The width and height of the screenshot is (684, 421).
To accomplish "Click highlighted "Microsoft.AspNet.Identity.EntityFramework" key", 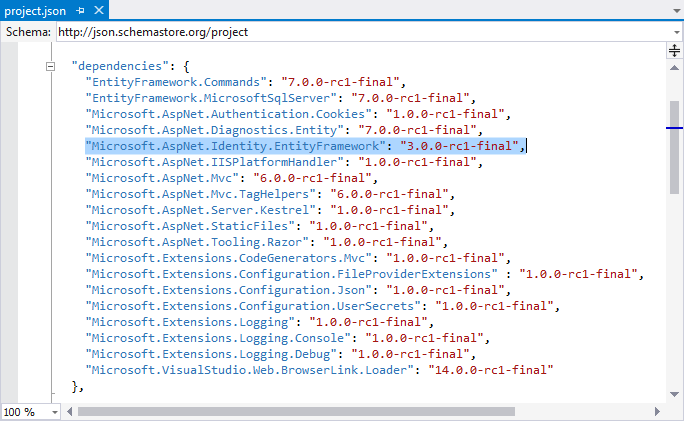I will pyautogui.click(x=236, y=146).
